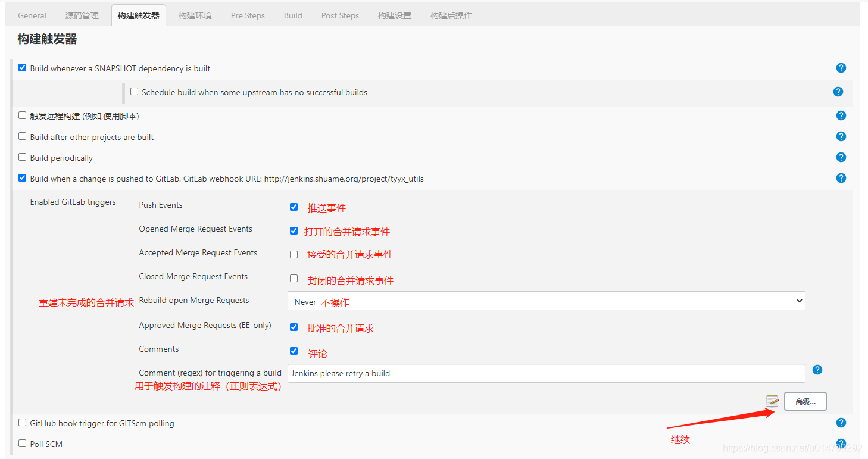The width and height of the screenshot is (868, 459).
Task: Click the notepad icon beside 高级 button
Action: [x=772, y=401]
